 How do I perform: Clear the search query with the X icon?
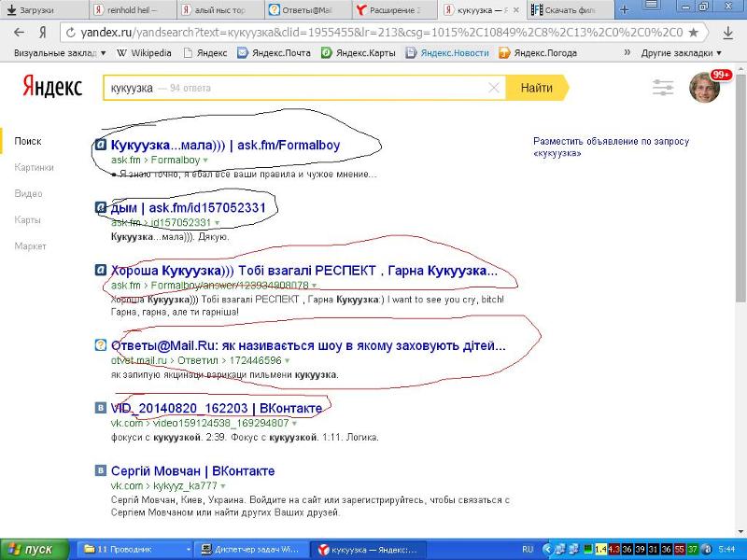pos(494,88)
